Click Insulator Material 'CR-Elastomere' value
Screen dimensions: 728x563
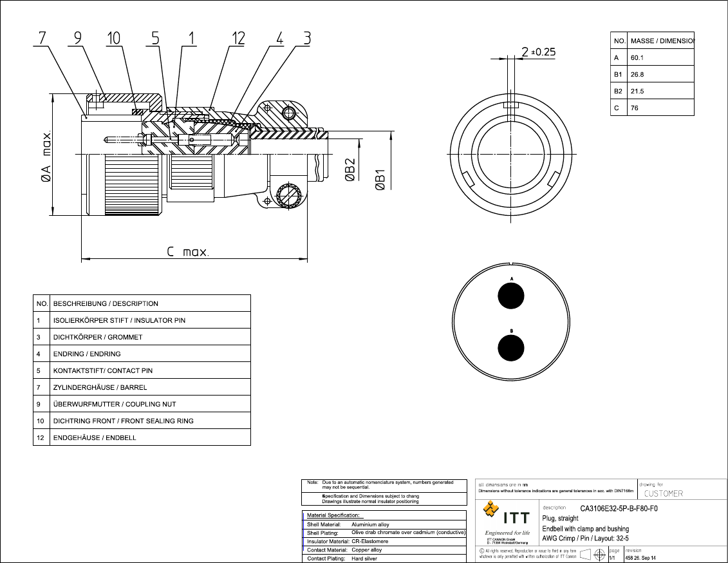[x=369, y=541]
